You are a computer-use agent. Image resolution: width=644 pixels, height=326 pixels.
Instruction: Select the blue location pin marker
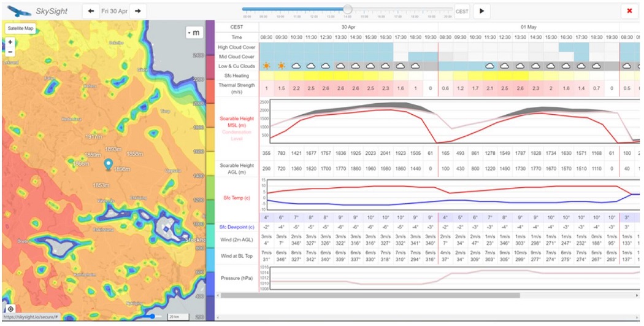click(x=109, y=164)
